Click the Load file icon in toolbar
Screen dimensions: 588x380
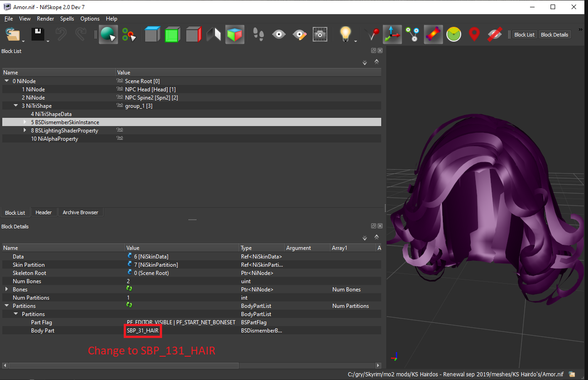[x=13, y=35]
